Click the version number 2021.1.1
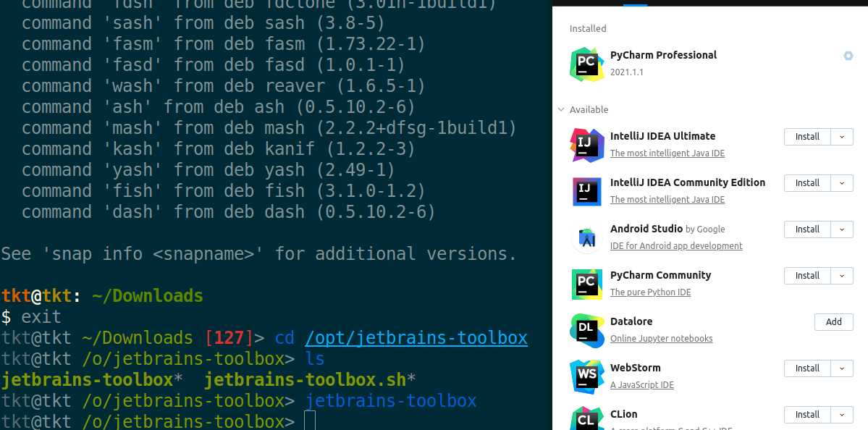 tap(627, 72)
